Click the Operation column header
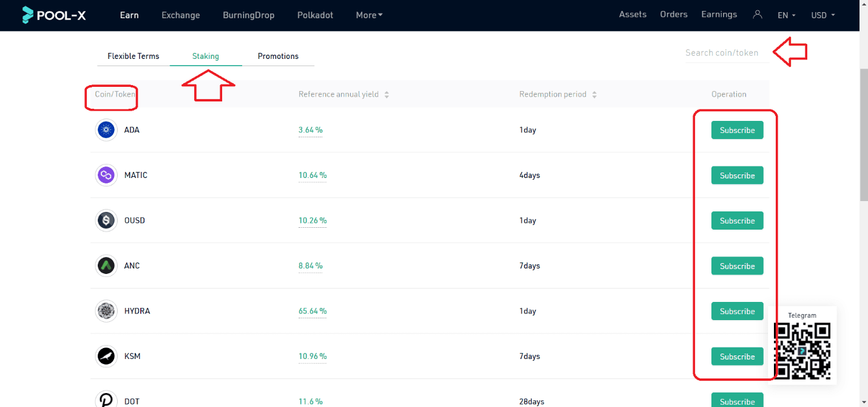The height and width of the screenshot is (407, 868). pyautogui.click(x=729, y=94)
